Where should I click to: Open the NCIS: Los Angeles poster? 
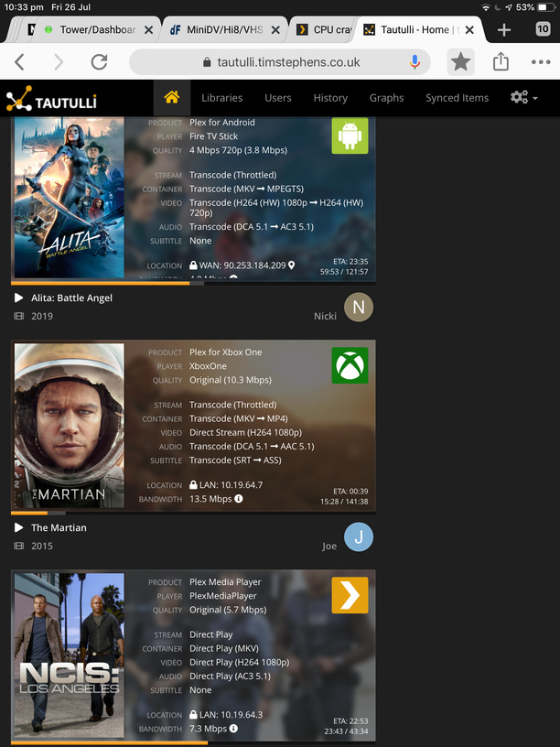tap(70, 655)
